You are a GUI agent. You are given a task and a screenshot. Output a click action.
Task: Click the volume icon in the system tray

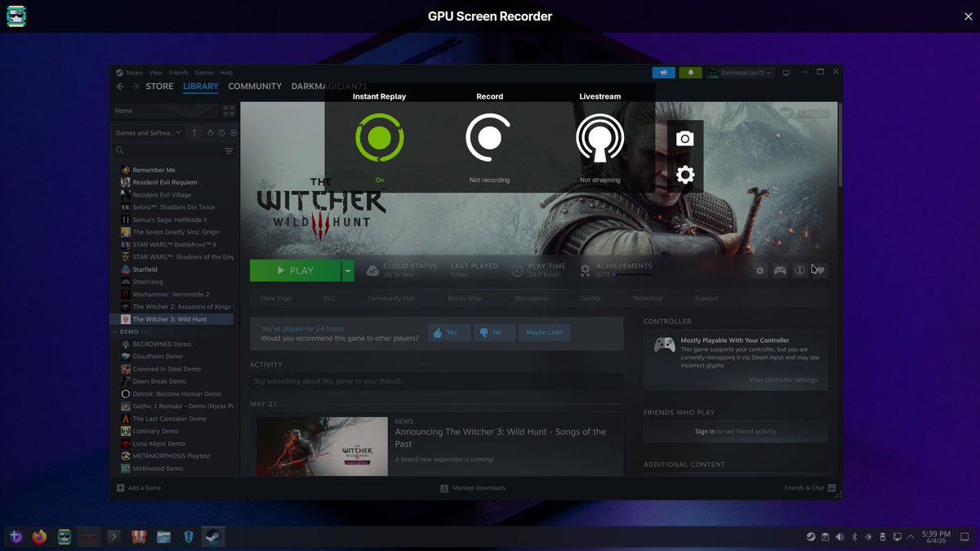(x=840, y=536)
